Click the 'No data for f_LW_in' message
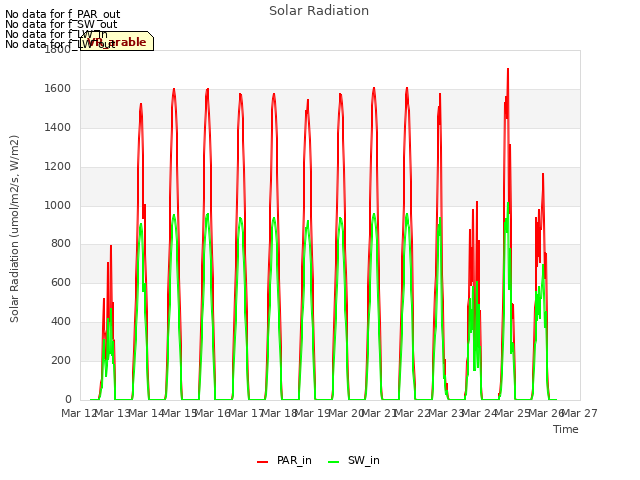This screenshot has height=480, width=640. coord(56,34)
